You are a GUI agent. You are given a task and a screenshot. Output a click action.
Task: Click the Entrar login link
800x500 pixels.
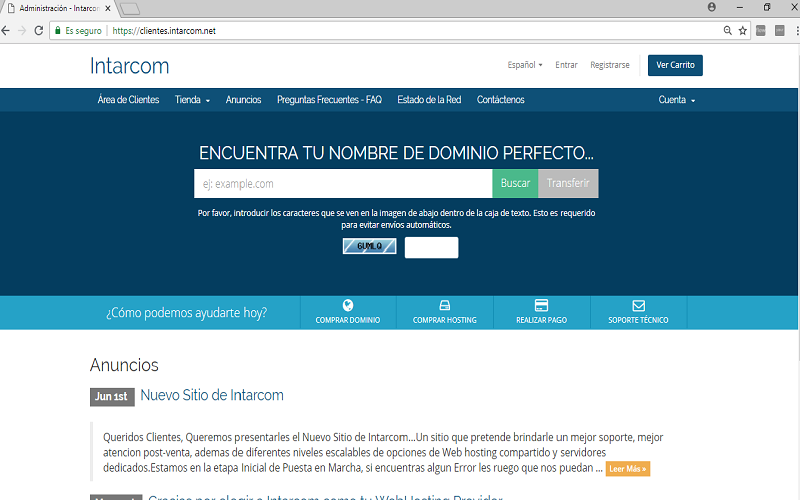[x=566, y=65]
